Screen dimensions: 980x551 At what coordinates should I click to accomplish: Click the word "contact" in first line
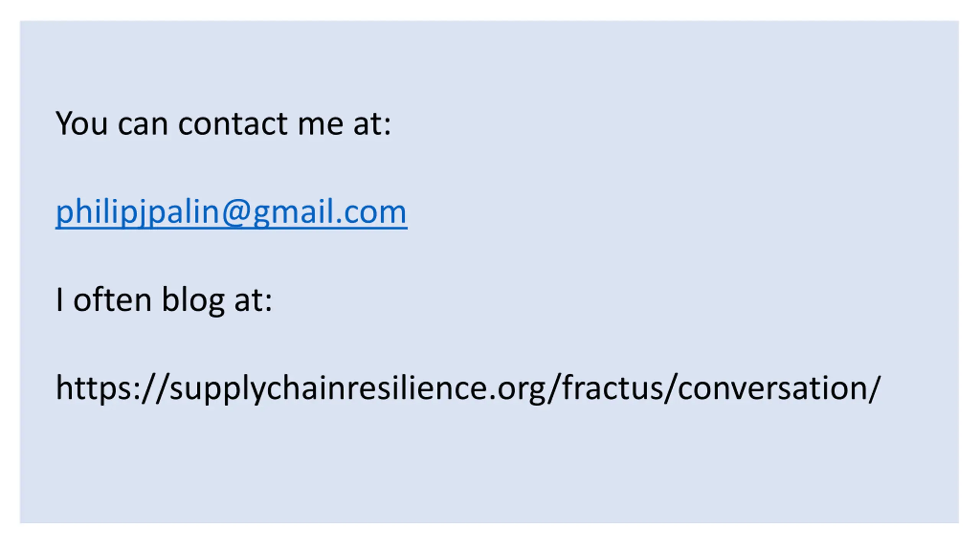click(x=233, y=124)
